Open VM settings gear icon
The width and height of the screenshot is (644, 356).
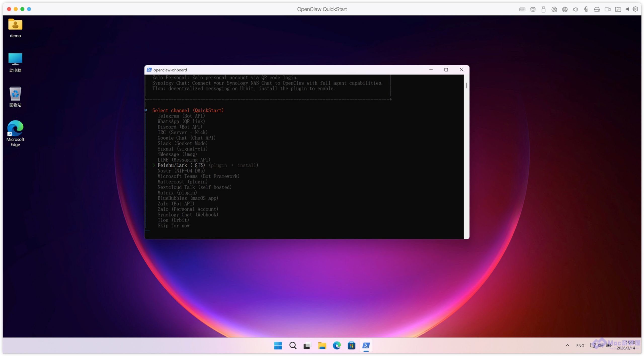click(x=635, y=9)
